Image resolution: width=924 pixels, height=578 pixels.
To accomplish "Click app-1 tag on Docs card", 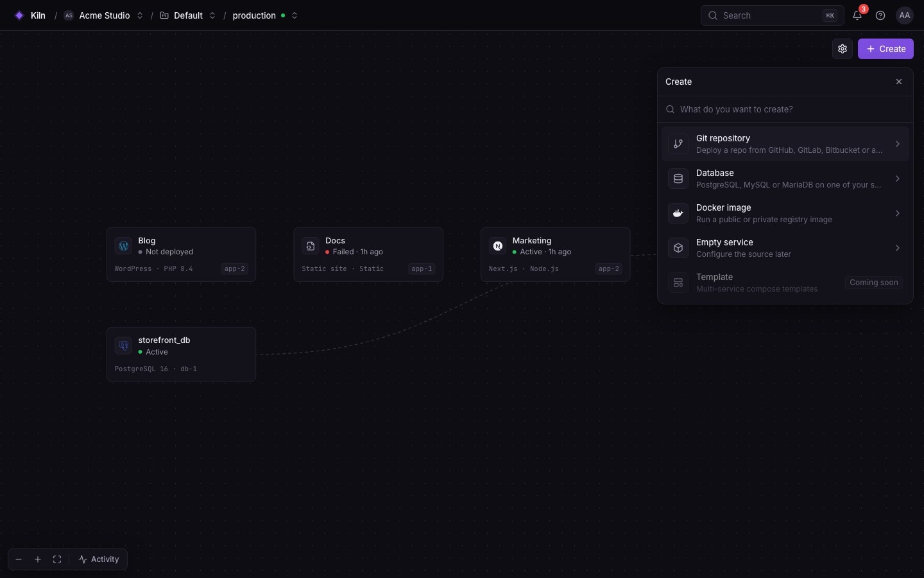I will tap(422, 269).
